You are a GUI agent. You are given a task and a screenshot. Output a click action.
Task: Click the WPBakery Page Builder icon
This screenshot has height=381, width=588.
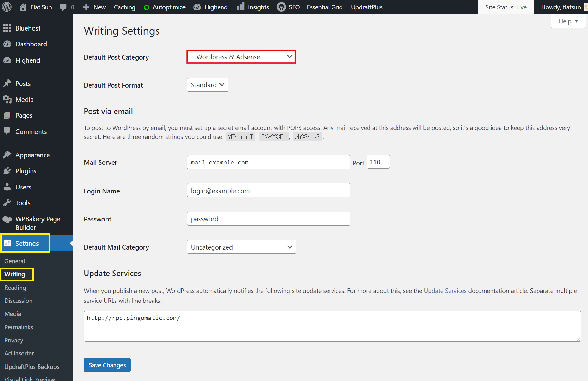[x=7, y=220]
